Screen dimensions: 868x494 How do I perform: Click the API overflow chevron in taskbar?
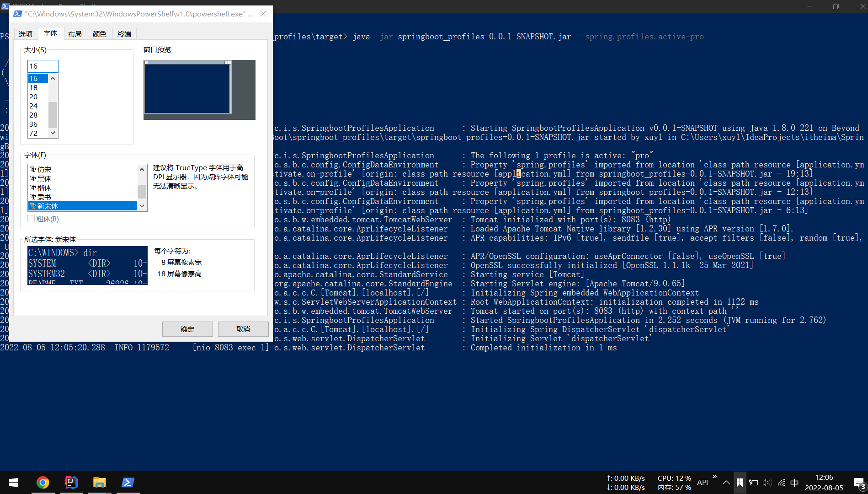click(714, 477)
